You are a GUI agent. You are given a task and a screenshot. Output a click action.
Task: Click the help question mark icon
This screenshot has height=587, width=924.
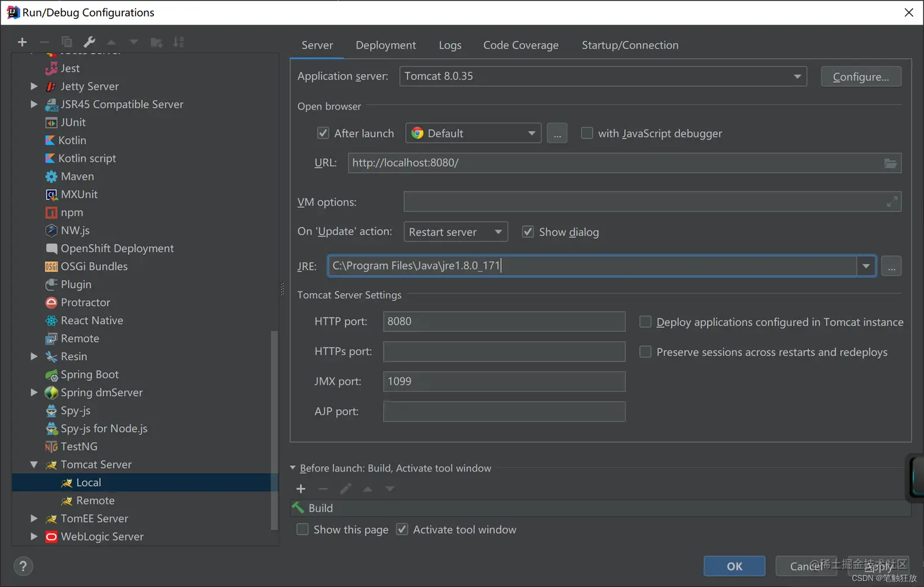tap(23, 566)
